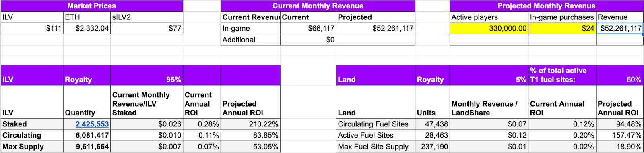
Task: Click the 28,463 units cell
Action: tap(432, 135)
